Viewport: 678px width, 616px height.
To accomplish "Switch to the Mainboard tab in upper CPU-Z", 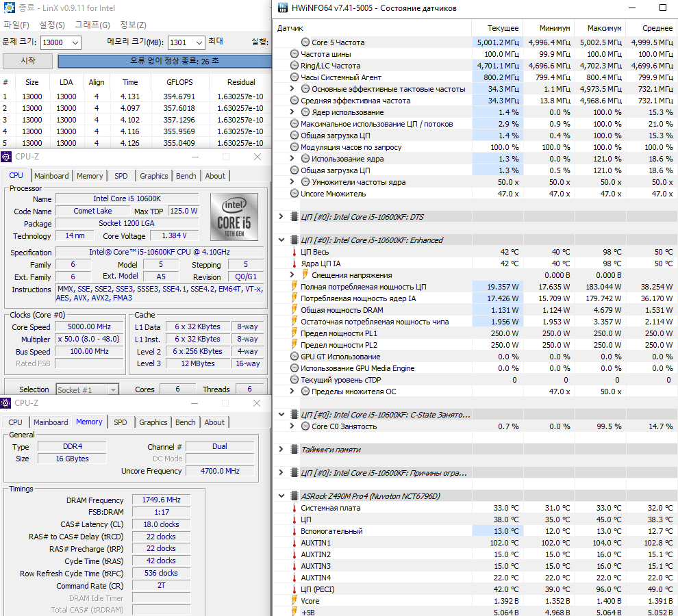I will coord(51,176).
